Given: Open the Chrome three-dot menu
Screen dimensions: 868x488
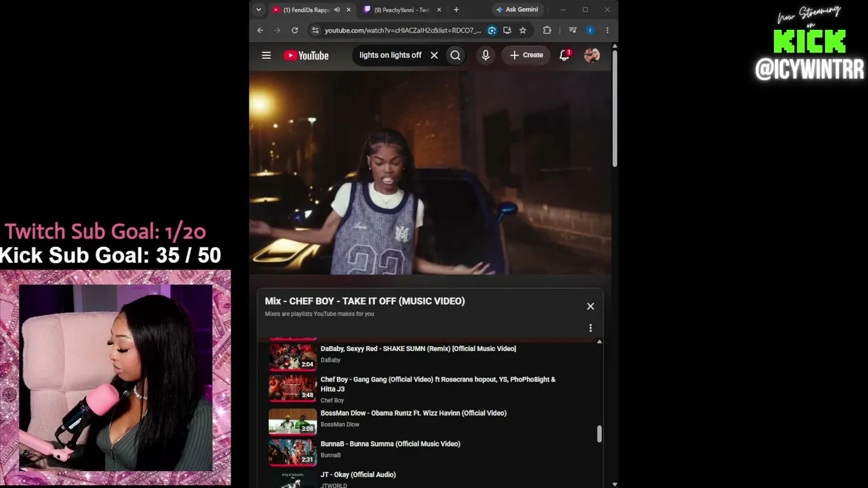Looking at the screenshot, I should click(607, 30).
